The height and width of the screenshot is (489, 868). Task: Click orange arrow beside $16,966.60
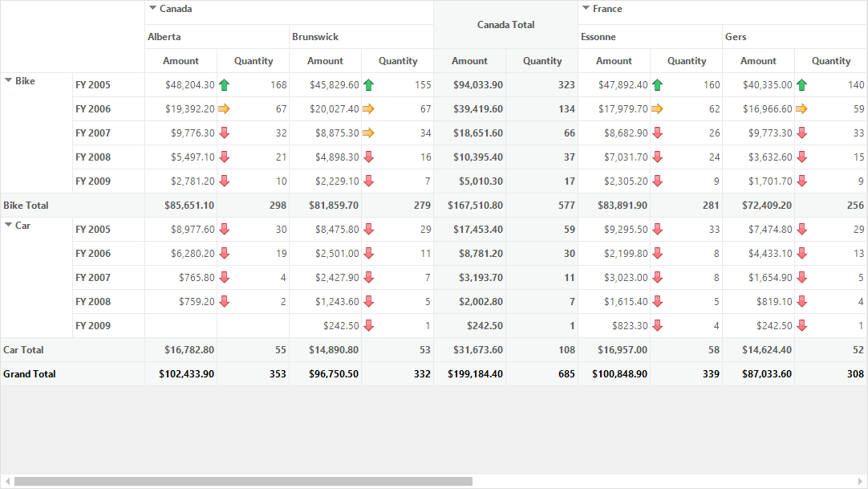point(802,108)
